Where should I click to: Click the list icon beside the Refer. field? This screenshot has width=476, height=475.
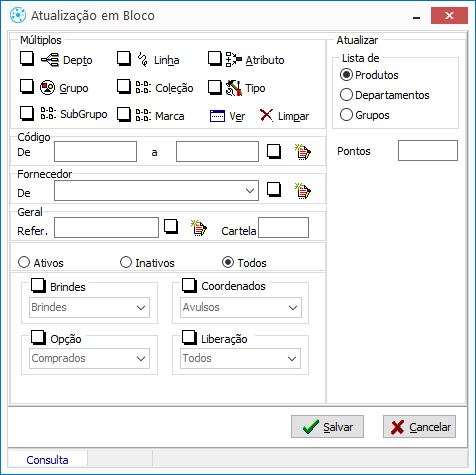(199, 228)
